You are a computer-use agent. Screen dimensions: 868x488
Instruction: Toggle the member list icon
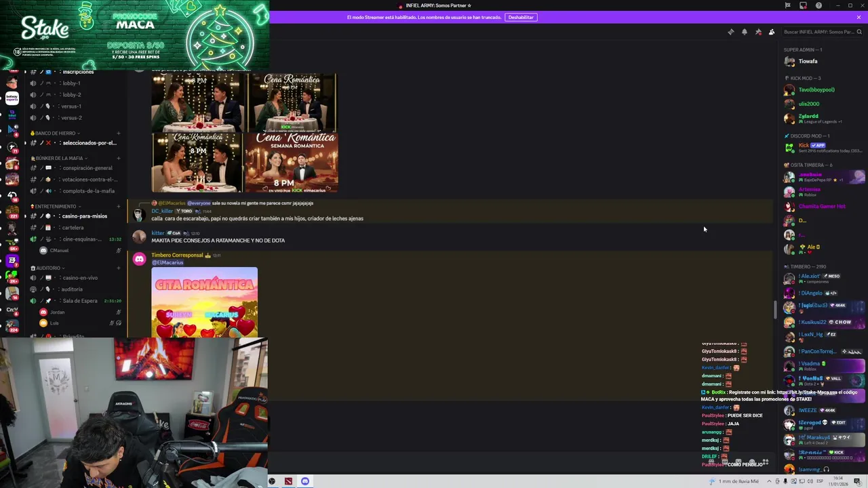772,32
